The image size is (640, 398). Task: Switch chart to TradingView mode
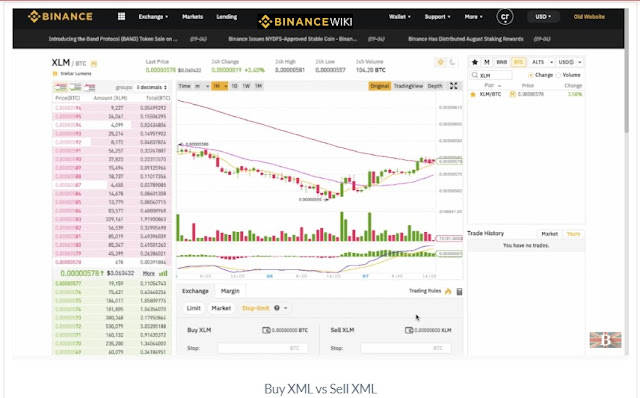(408, 86)
